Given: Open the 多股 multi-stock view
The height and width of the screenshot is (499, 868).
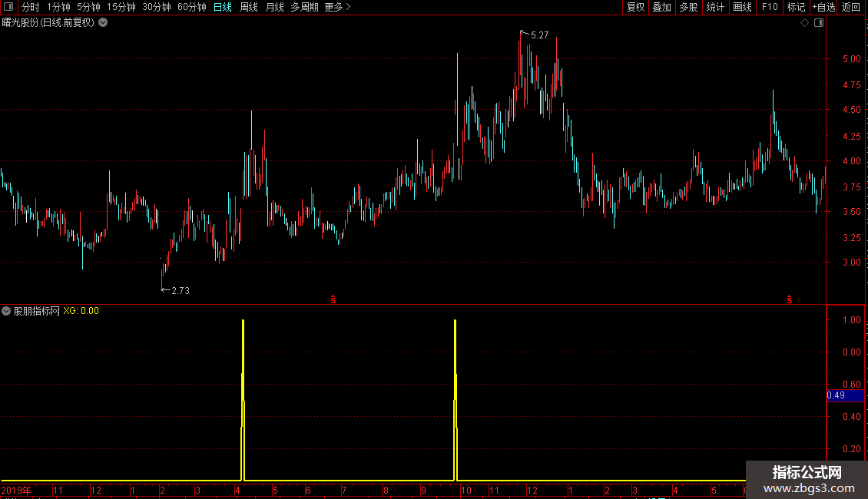Looking at the screenshot, I should [x=689, y=7].
